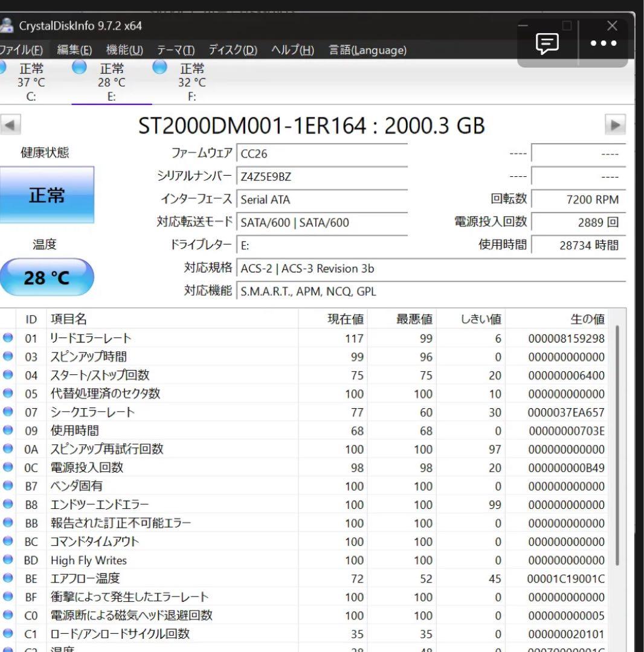Click the blue 28 °C temperature indicator
The image size is (644, 652).
click(47, 276)
